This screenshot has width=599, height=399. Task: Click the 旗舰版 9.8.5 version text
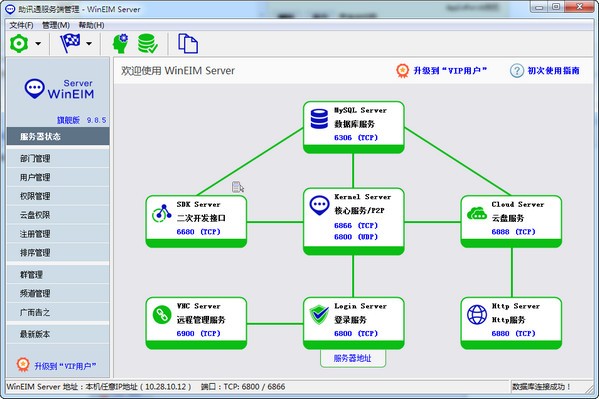point(81,120)
